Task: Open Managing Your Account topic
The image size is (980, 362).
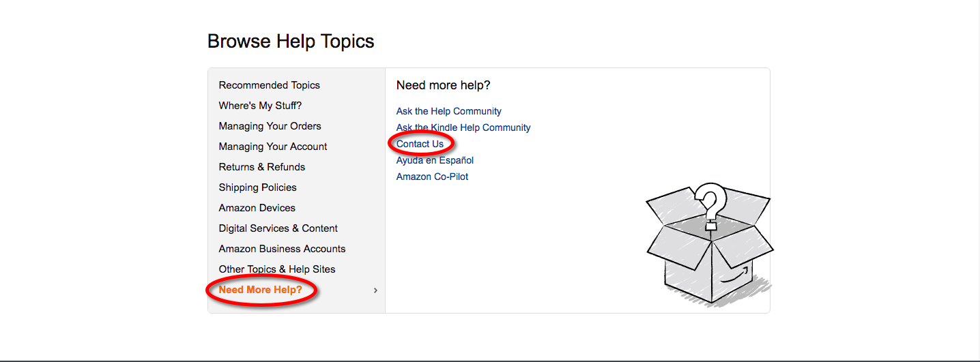Action: 273,147
